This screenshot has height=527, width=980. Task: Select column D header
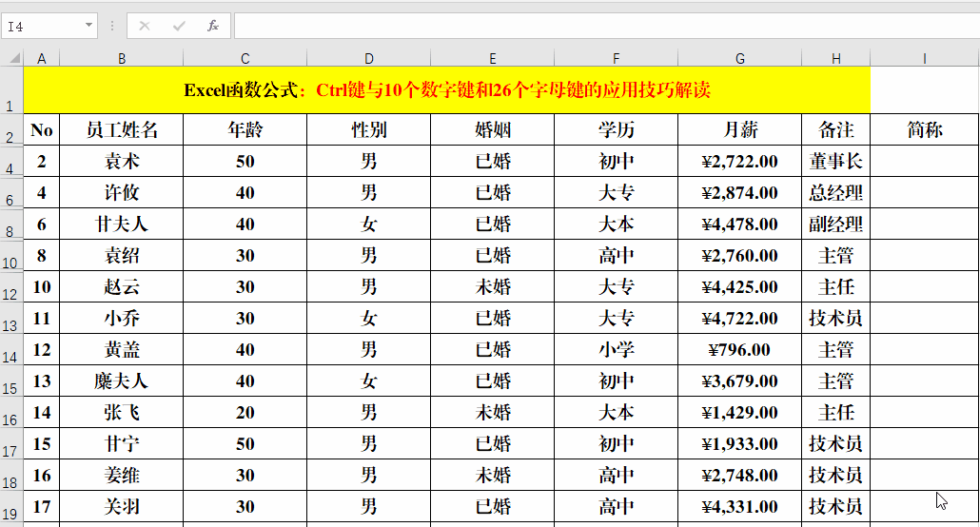(x=369, y=59)
